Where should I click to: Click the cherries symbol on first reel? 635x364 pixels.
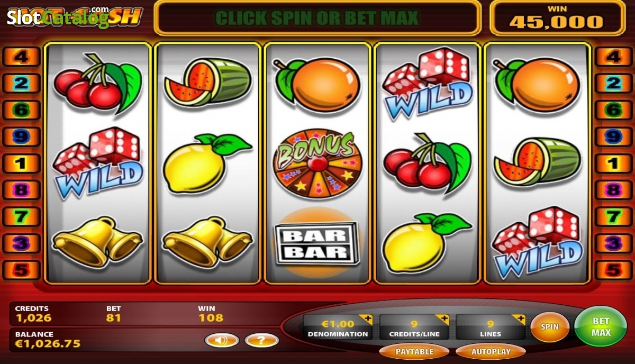pyautogui.click(x=97, y=83)
